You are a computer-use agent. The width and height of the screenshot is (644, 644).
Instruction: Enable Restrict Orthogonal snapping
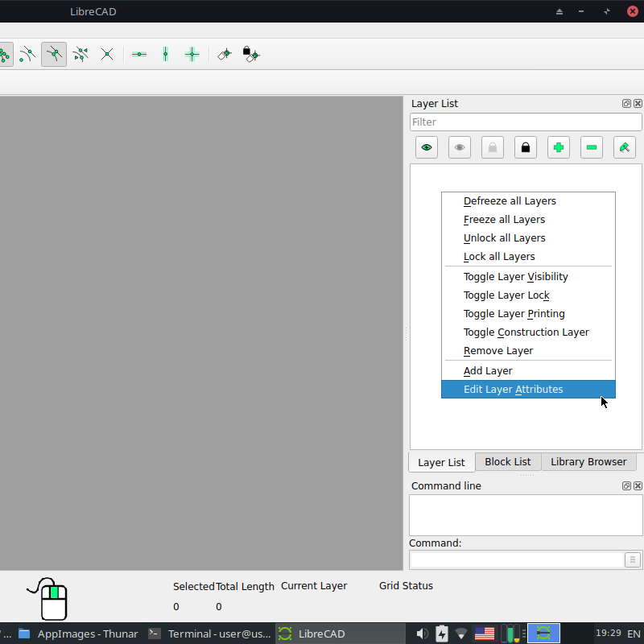pos(192,54)
